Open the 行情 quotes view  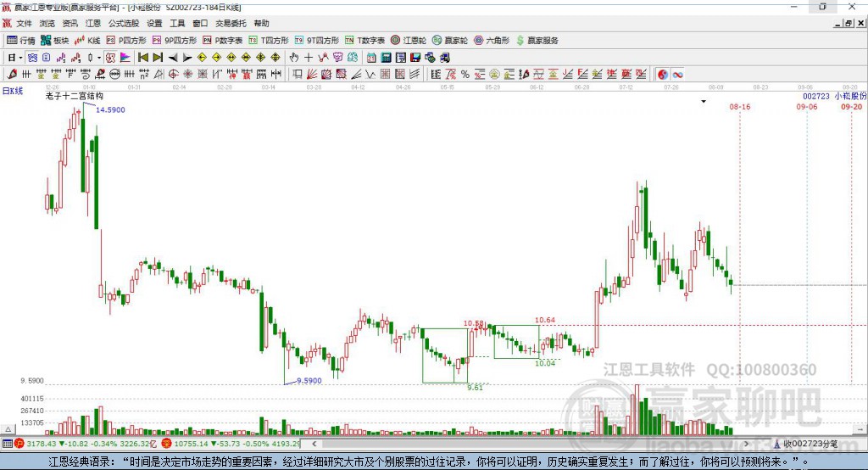pyautogui.click(x=21, y=41)
